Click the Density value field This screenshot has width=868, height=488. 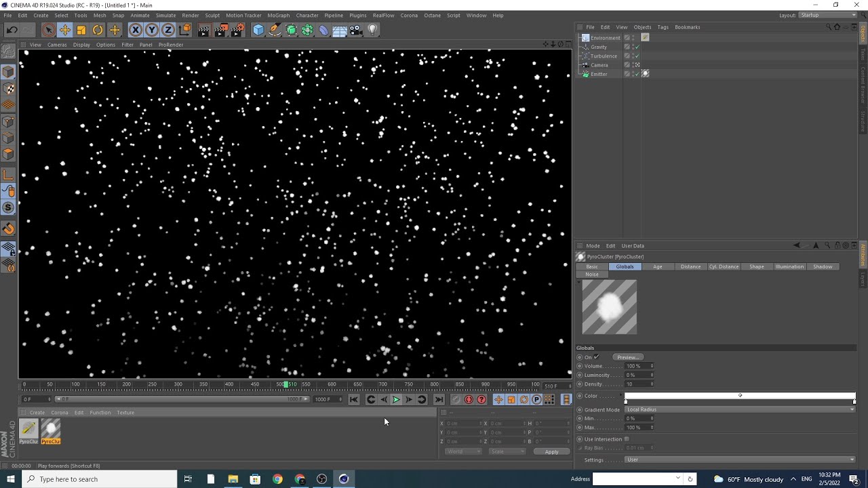click(x=637, y=384)
